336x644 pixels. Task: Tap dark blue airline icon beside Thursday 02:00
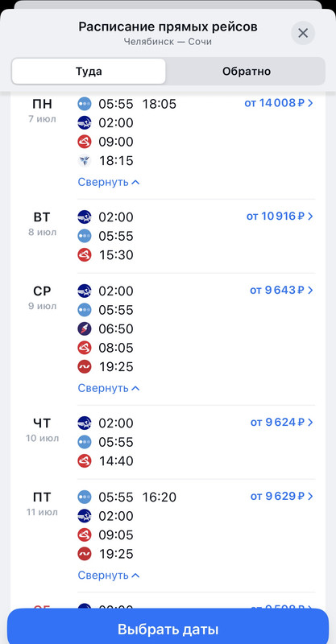[x=85, y=423]
